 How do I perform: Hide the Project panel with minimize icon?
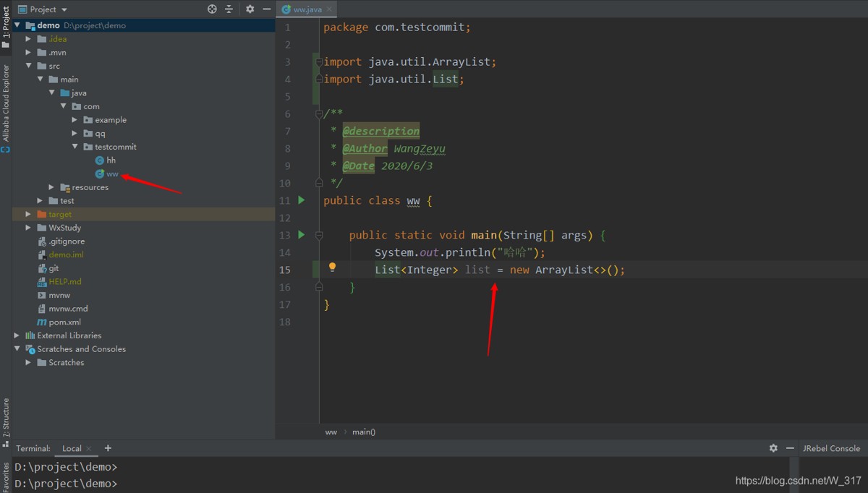click(267, 9)
